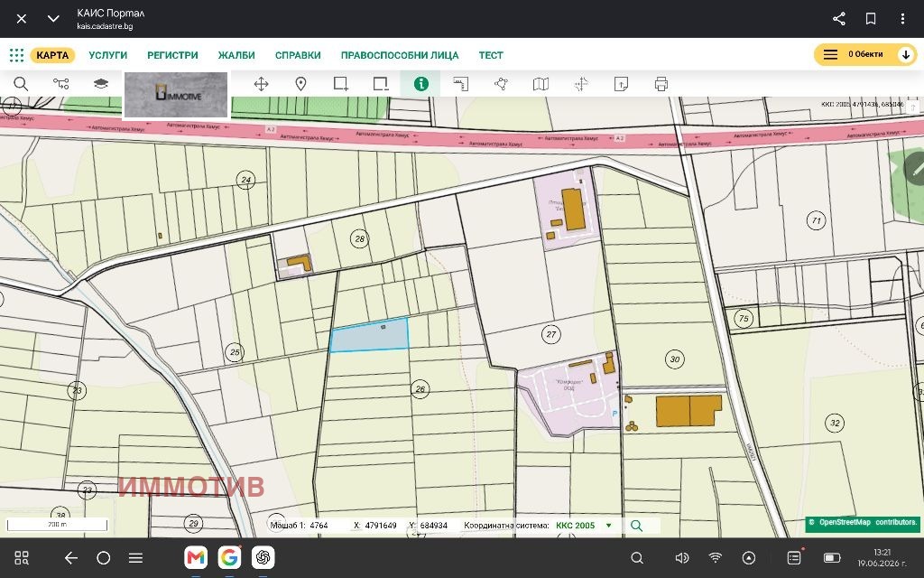
Task: Open the ККС 2005 coordinate system dropdown
Action: [x=584, y=526]
